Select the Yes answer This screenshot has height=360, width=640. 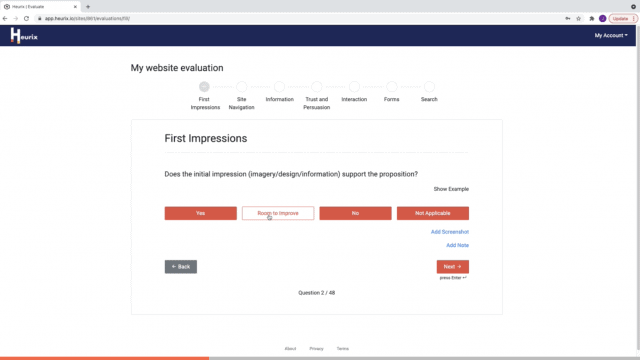pos(200,213)
